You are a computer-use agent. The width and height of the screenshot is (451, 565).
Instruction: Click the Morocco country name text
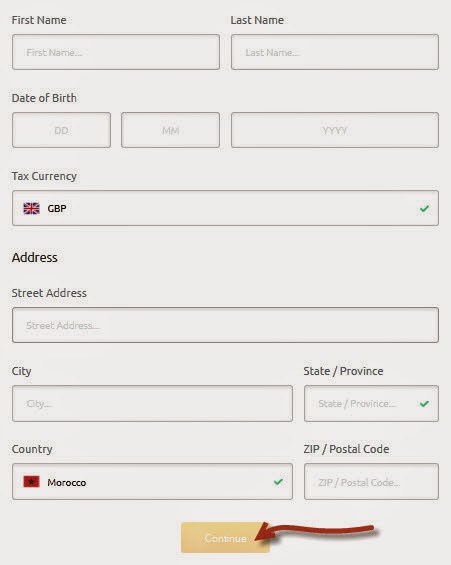point(67,482)
